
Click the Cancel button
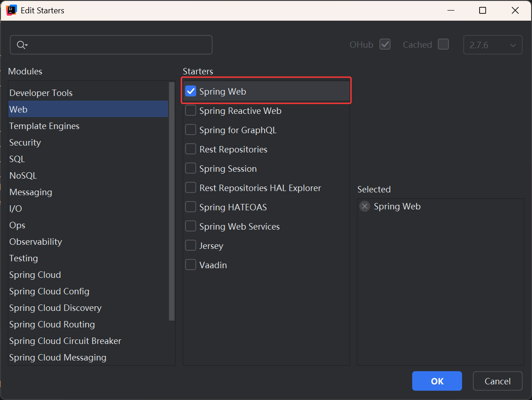click(x=498, y=381)
